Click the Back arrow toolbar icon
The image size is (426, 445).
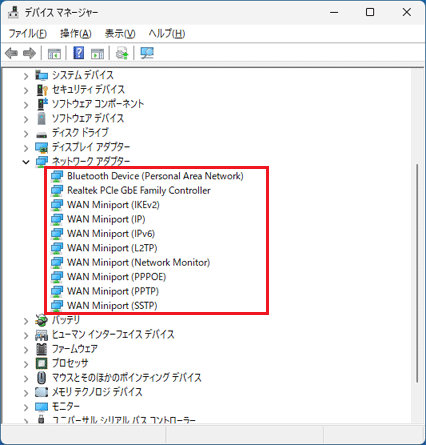click(x=12, y=53)
